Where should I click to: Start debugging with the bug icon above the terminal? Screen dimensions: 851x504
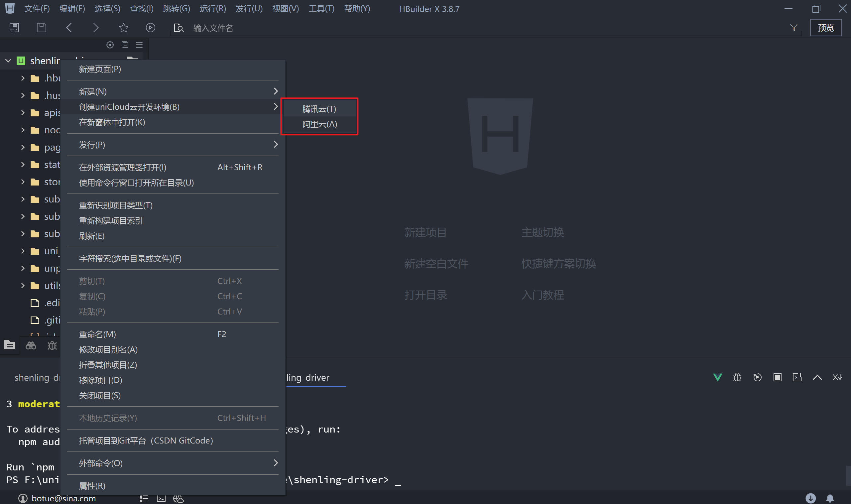[x=737, y=377]
